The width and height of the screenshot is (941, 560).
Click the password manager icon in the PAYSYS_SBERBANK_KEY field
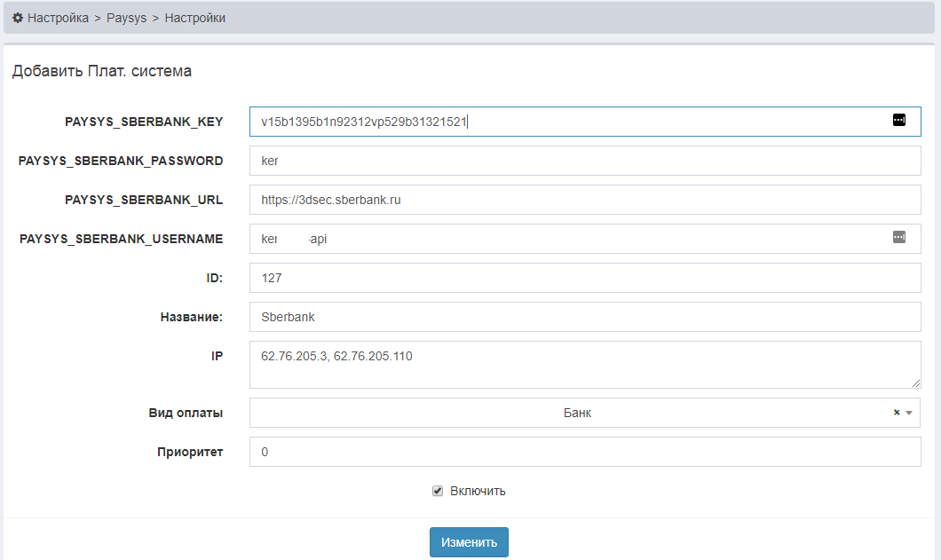point(898,121)
